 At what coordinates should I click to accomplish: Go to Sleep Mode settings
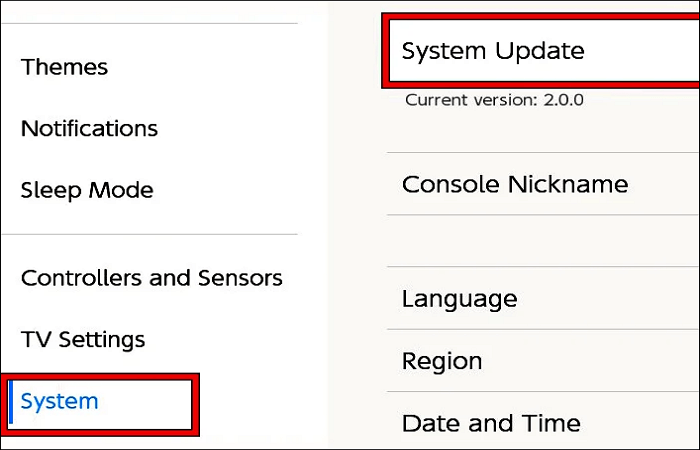coord(87,190)
